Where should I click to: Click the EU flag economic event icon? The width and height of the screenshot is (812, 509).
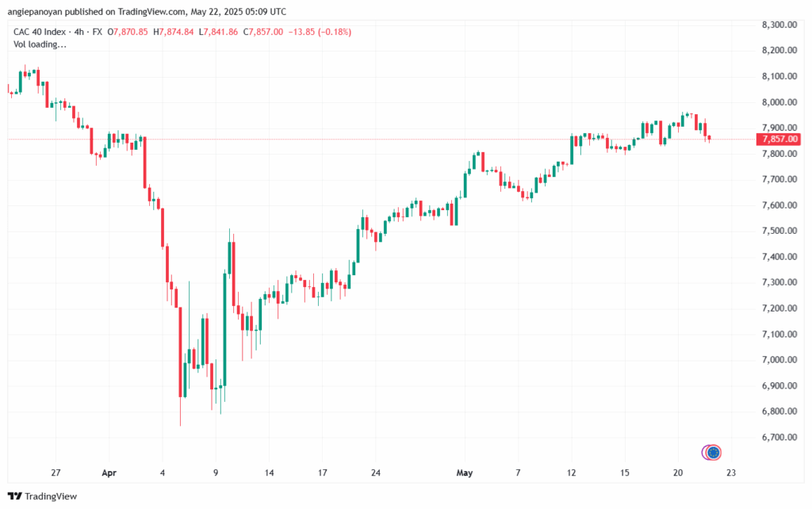[713, 453]
